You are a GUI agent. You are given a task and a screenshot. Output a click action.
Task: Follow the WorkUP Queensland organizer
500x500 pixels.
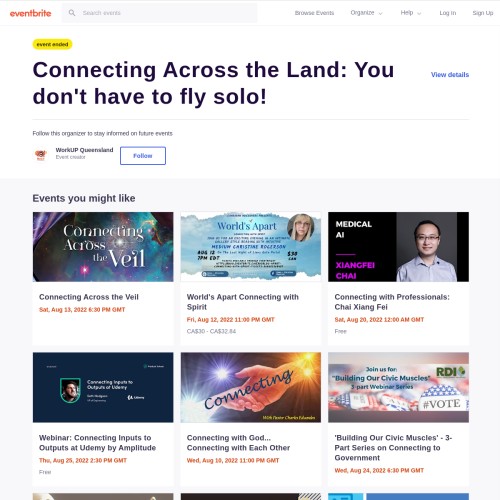(x=143, y=156)
